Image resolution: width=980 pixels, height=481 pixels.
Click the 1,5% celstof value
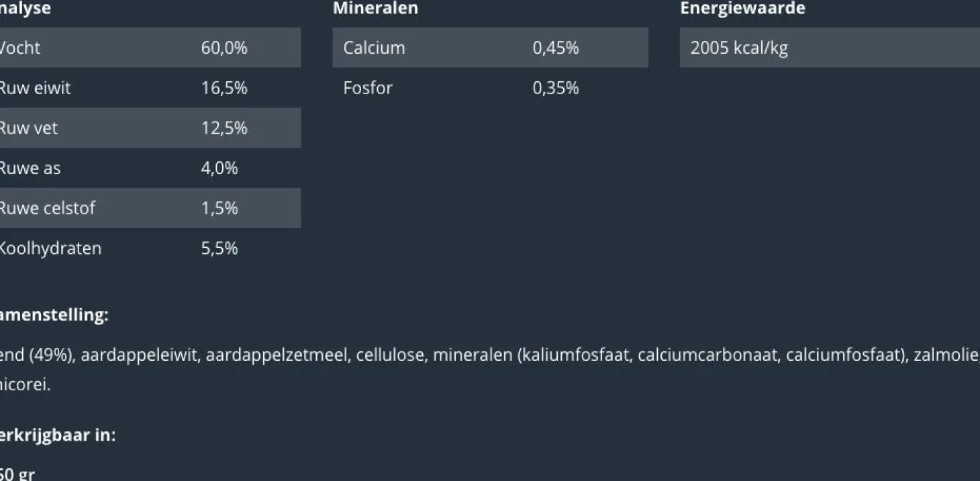pyautogui.click(x=219, y=208)
